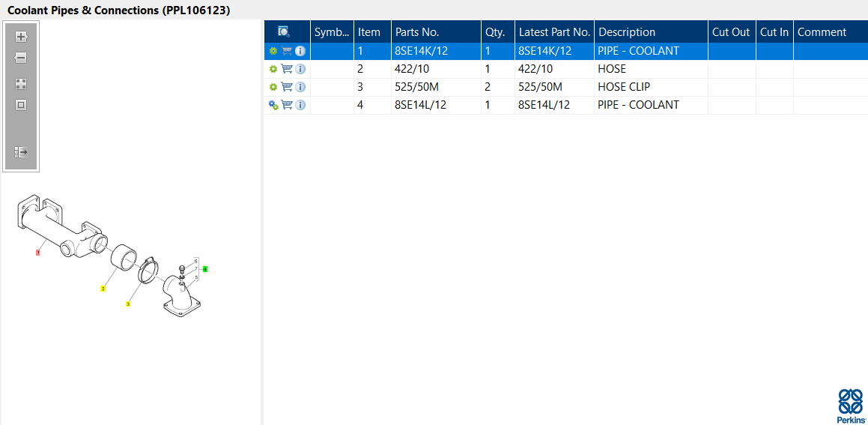
Task: Select red callout 1 in the diagram
Action: [x=37, y=253]
